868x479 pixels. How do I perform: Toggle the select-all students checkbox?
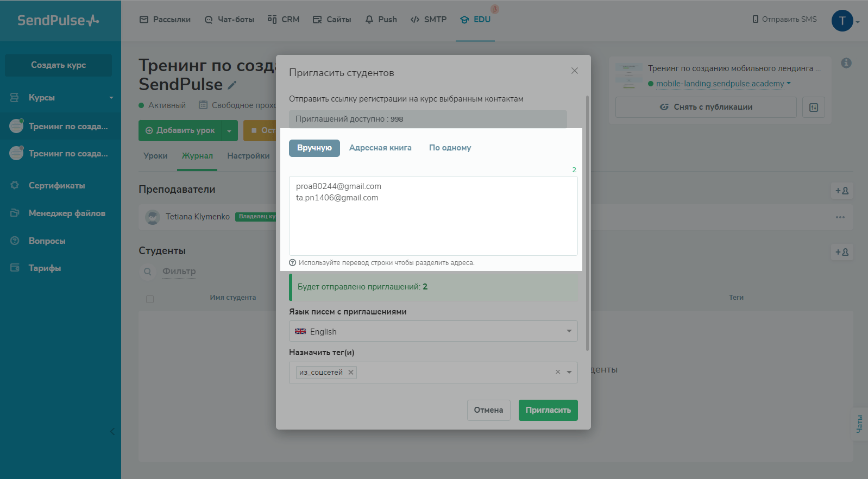pos(150,299)
